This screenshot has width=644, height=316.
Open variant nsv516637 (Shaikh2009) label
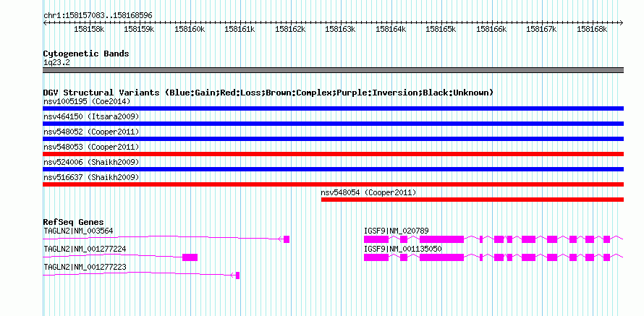click(x=91, y=177)
